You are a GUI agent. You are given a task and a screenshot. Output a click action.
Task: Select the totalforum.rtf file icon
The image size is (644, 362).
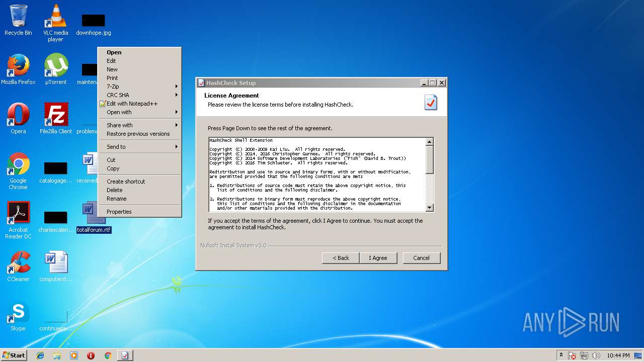pos(94,217)
